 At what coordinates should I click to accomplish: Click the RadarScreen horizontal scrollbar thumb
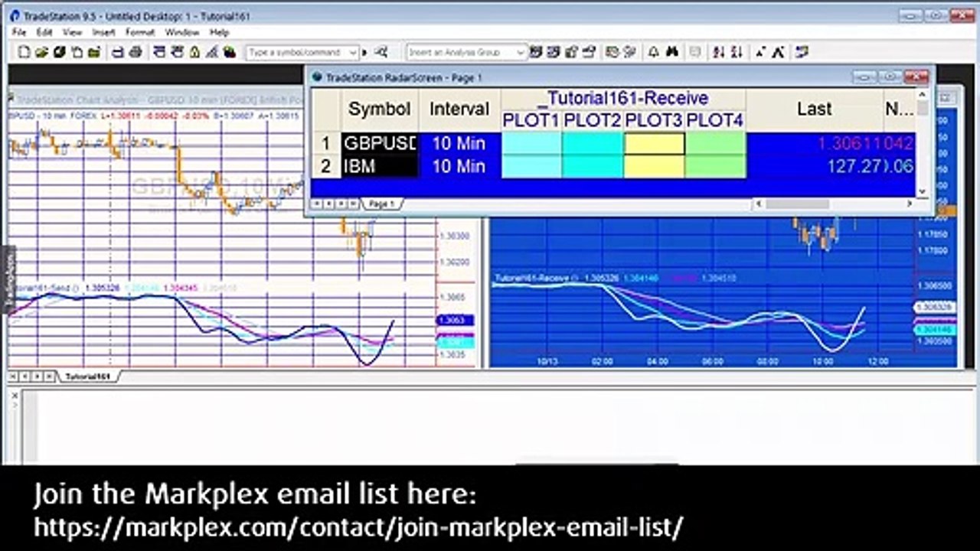tap(796, 204)
